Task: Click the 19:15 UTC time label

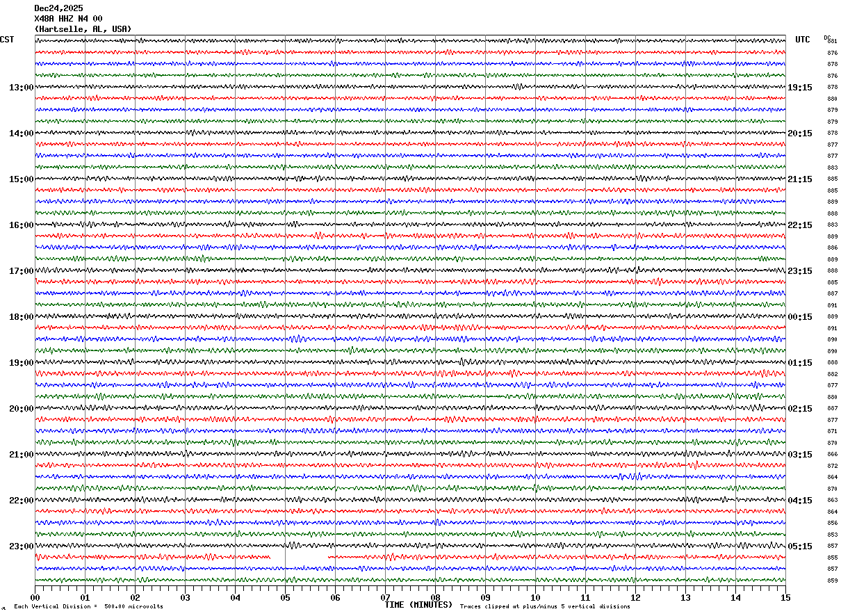Action: pos(799,88)
